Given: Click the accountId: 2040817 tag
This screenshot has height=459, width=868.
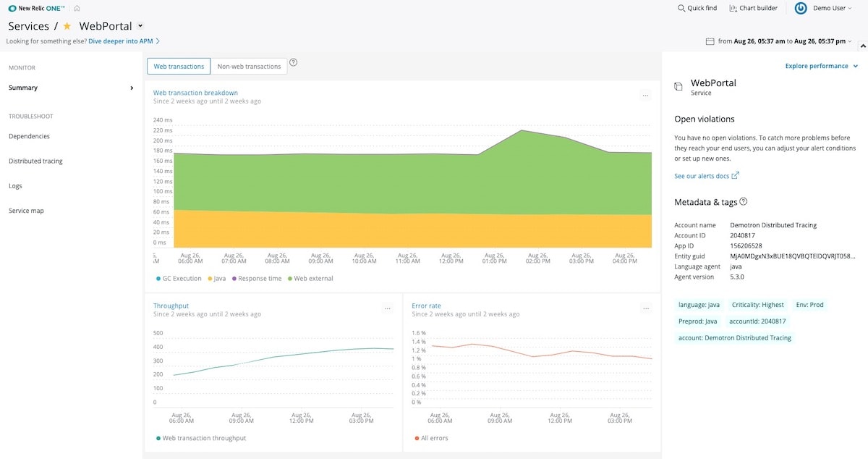Looking at the screenshot, I should click(x=757, y=321).
